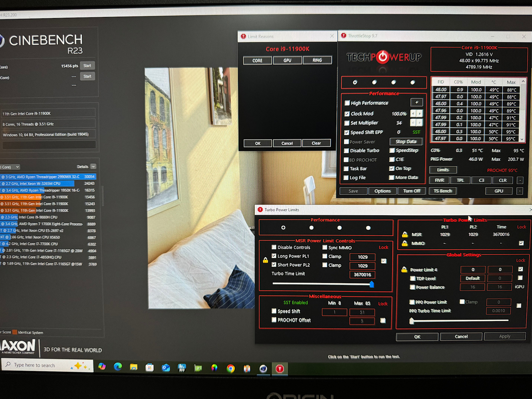
Task: Click the ThrottleStop taskbar icon
Action: (x=280, y=369)
